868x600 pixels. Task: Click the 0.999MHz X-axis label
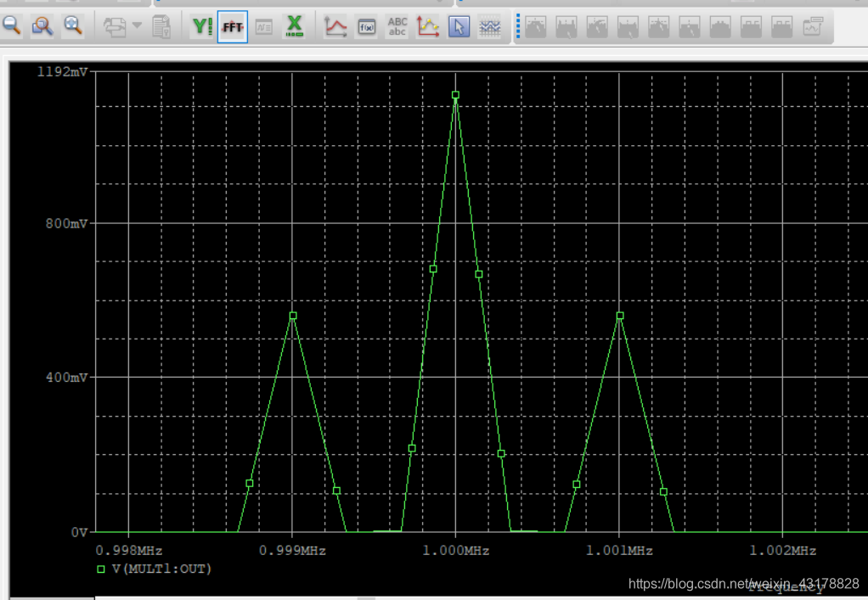(x=292, y=550)
